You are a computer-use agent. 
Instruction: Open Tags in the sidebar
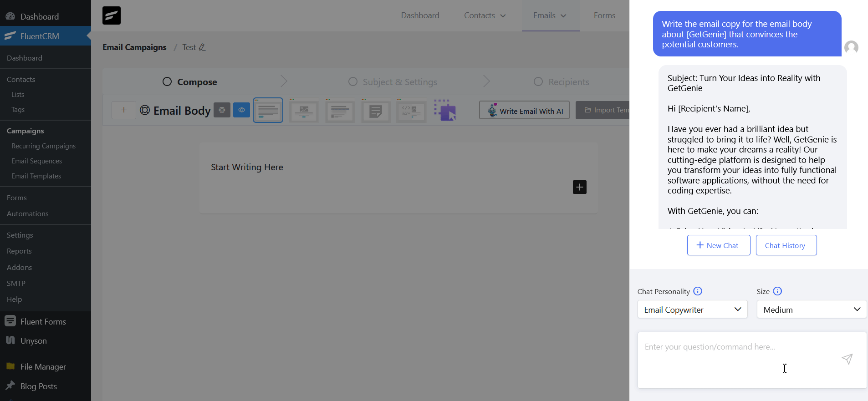click(18, 110)
